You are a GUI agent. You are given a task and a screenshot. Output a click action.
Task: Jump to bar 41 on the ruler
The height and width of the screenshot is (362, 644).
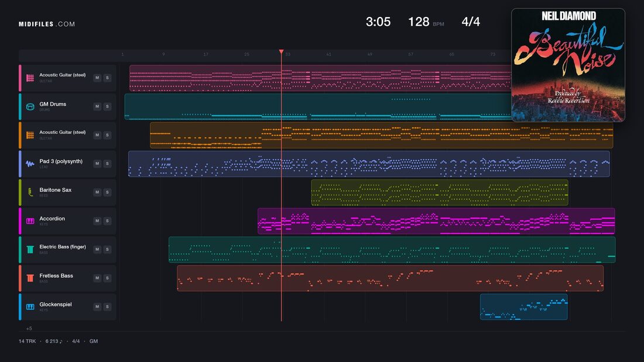click(328, 54)
